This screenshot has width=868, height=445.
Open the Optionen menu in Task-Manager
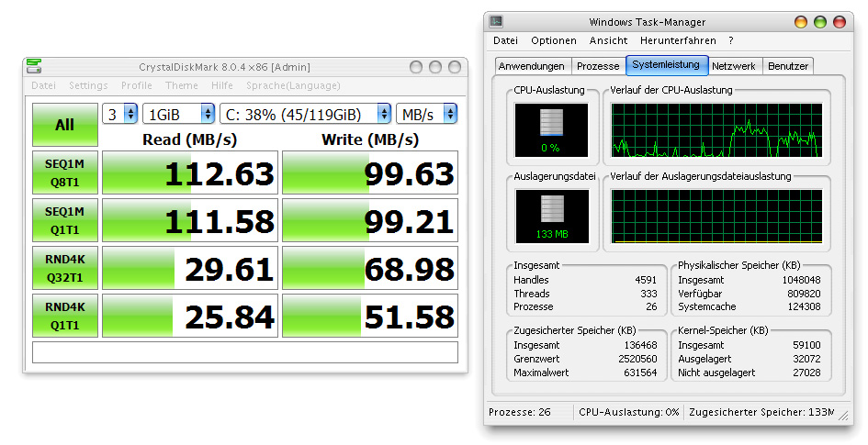tap(554, 40)
